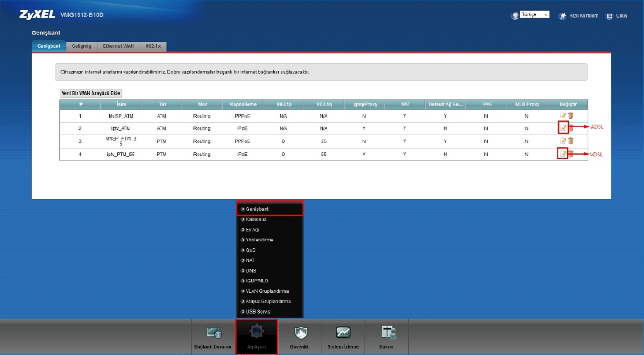The width and height of the screenshot is (644, 355).
Task: Delete the MyISP_PTM_35 WAN interface
Action: coord(570,141)
